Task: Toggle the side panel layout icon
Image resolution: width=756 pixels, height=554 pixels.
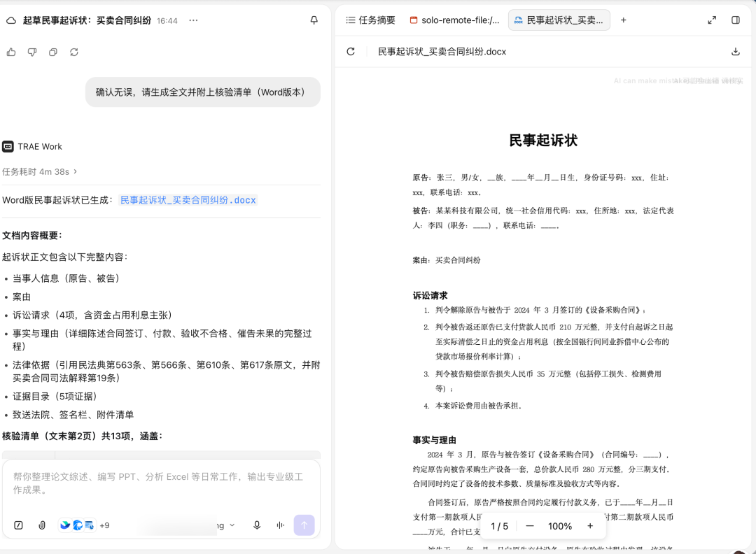Action: pyautogui.click(x=735, y=20)
